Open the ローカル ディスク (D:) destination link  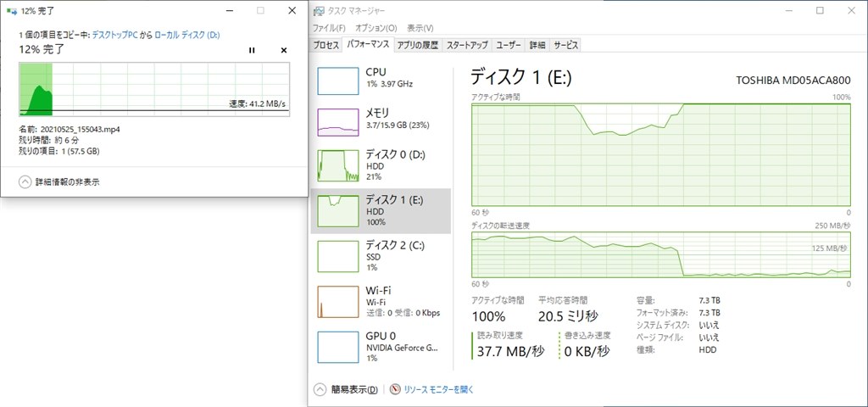(187, 34)
